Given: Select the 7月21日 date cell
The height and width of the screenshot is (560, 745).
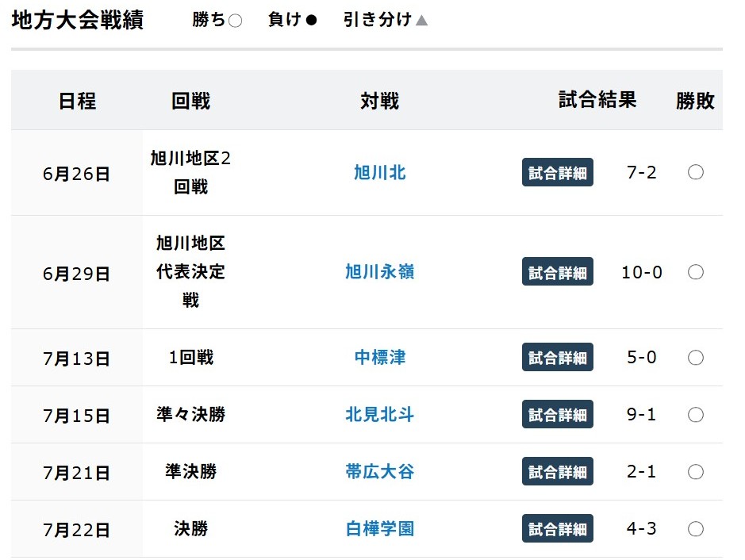Looking at the screenshot, I should 76,473.
